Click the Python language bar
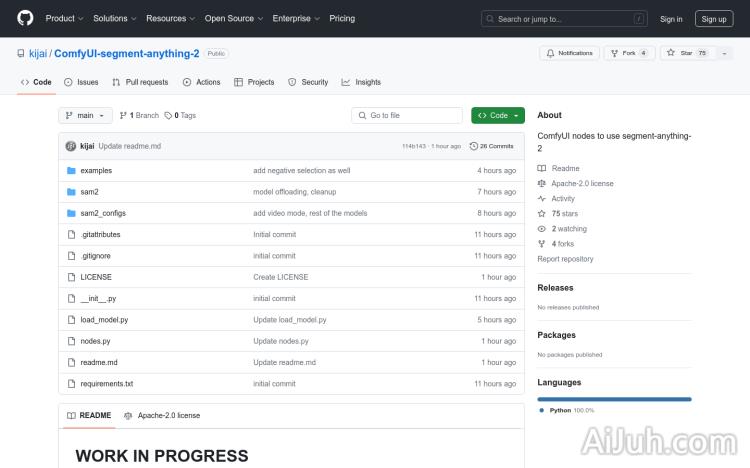This screenshot has width=750, height=468. pyautogui.click(x=614, y=399)
